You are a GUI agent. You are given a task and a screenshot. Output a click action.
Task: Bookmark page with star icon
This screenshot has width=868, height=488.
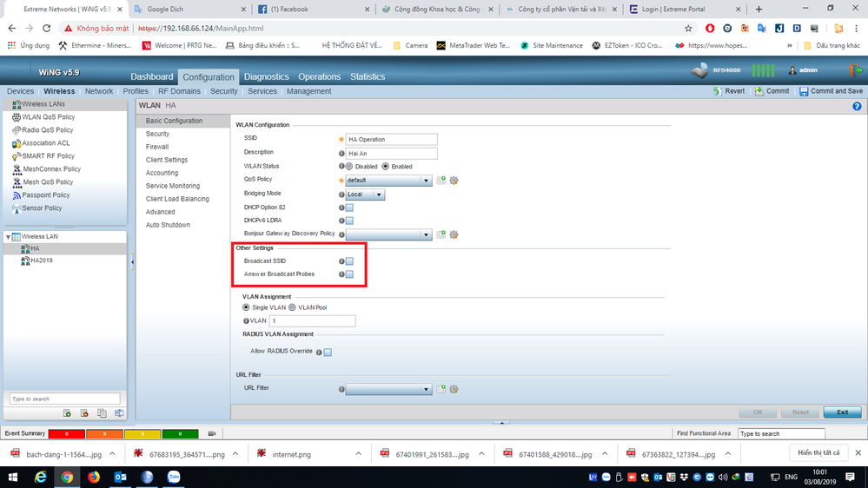688,28
